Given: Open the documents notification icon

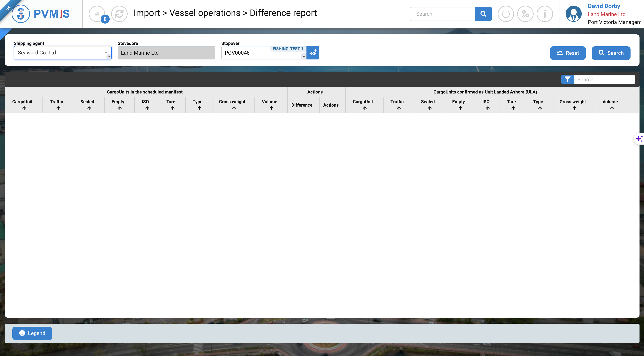Looking at the screenshot, I should coord(97,14).
